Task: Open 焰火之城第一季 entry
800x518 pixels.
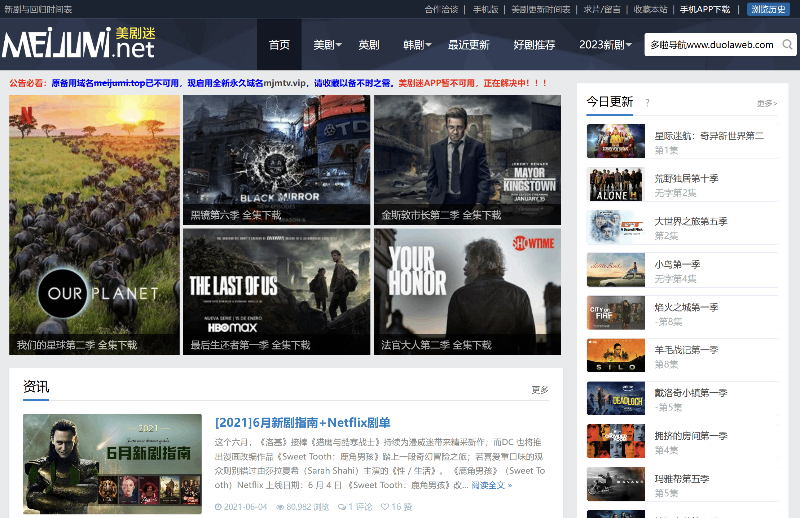Action: pos(686,307)
